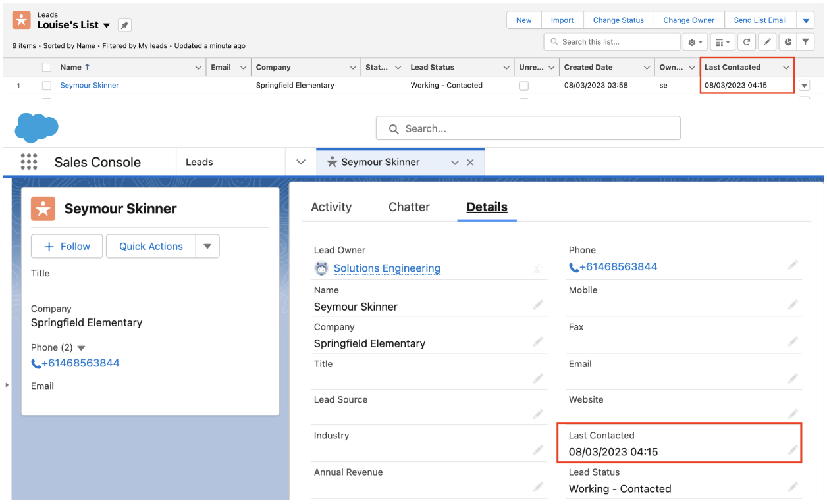Image resolution: width=827 pixels, height=504 pixels.
Task: Open Solutions Engineering owner link
Action: click(x=387, y=268)
